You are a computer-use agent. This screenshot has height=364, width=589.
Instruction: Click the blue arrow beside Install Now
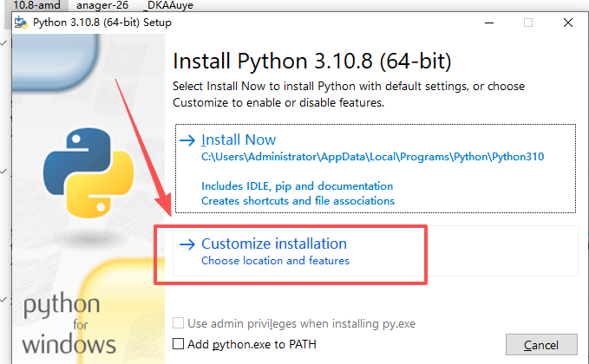(x=187, y=140)
